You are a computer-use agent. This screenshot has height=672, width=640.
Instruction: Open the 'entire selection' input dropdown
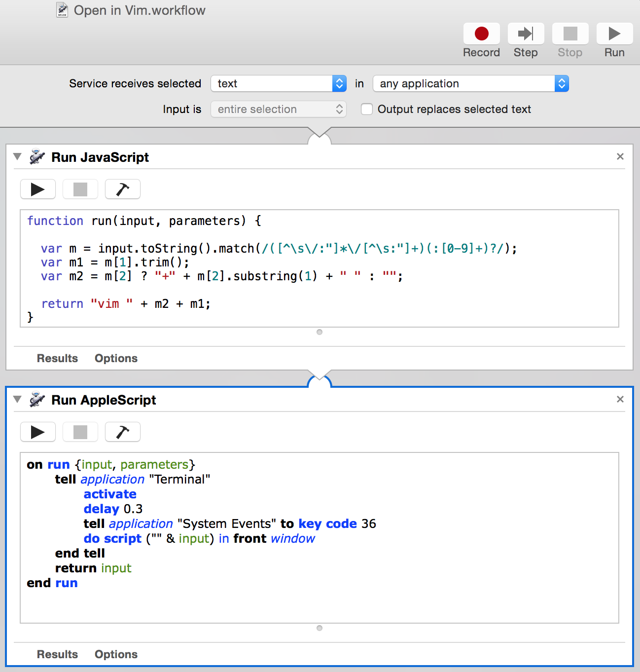click(279, 109)
